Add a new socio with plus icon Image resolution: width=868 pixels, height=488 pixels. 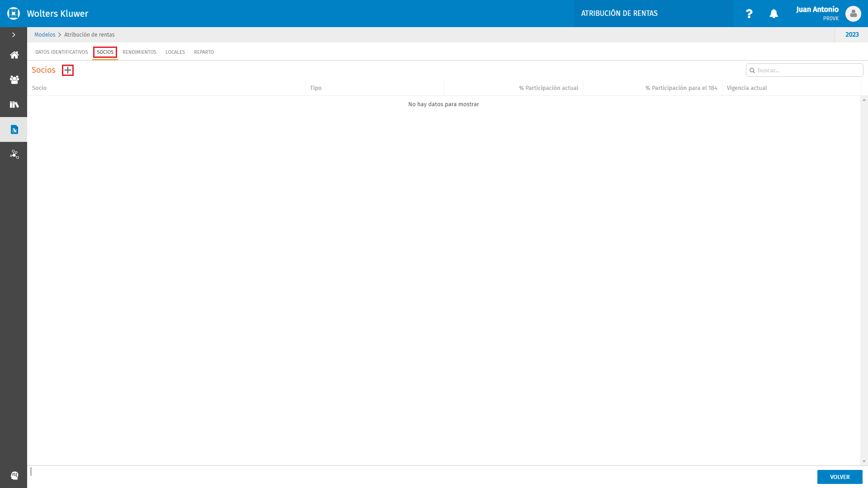[x=68, y=70]
